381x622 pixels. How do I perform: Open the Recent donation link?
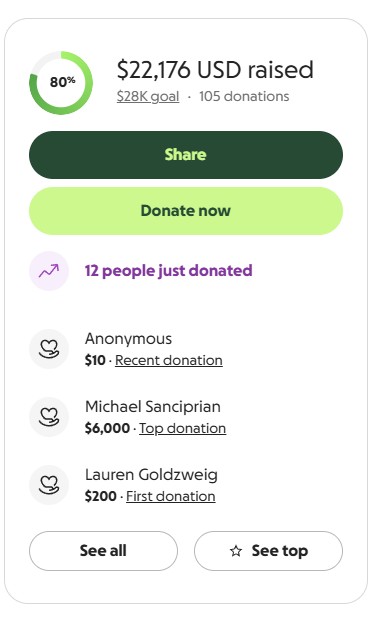click(x=169, y=360)
